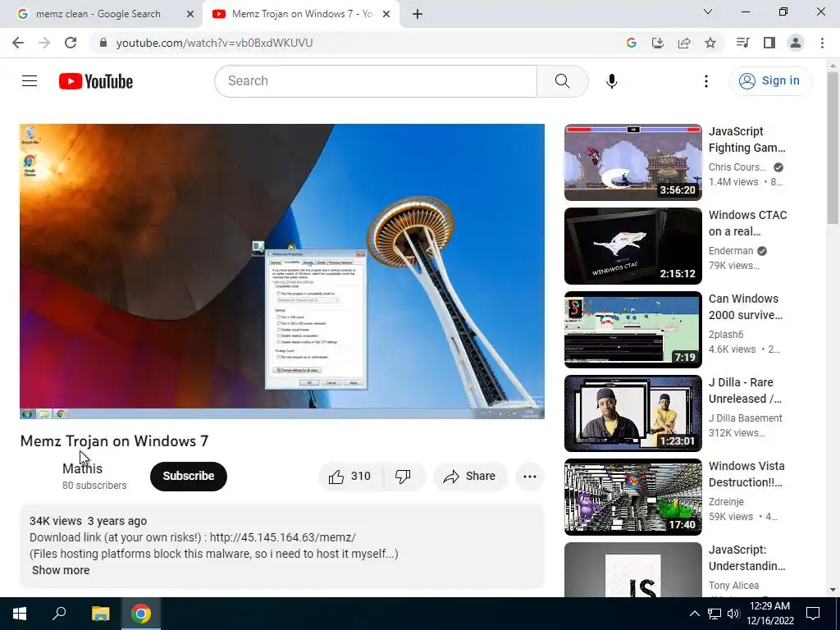Open Chrome tab search chevron
Viewport: 840px width, 630px height.
click(708, 11)
